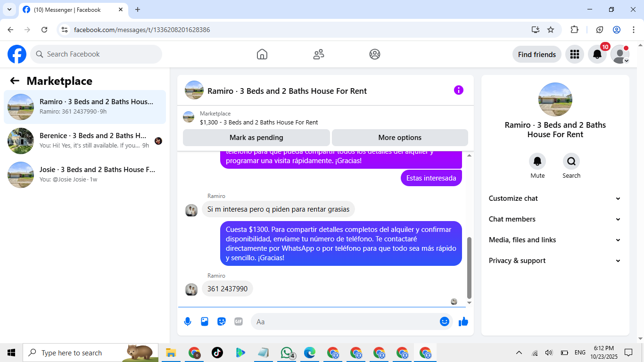The width and height of the screenshot is (644, 362).
Task: Click Find friends button
Action: point(537,54)
